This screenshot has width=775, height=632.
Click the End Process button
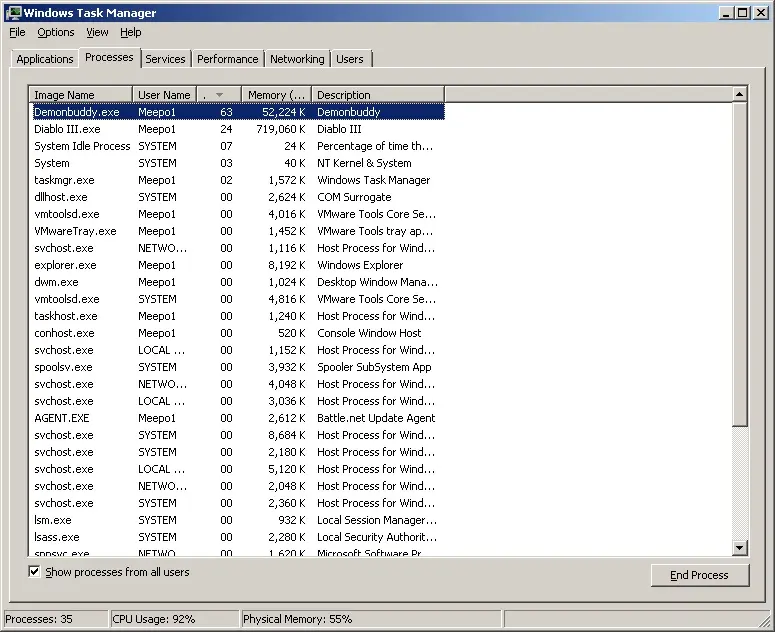point(699,575)
